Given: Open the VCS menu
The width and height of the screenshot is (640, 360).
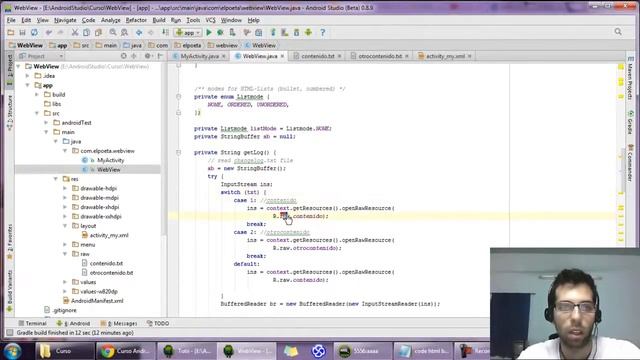Looking at the screenshot, I should (x=210, y=20).
